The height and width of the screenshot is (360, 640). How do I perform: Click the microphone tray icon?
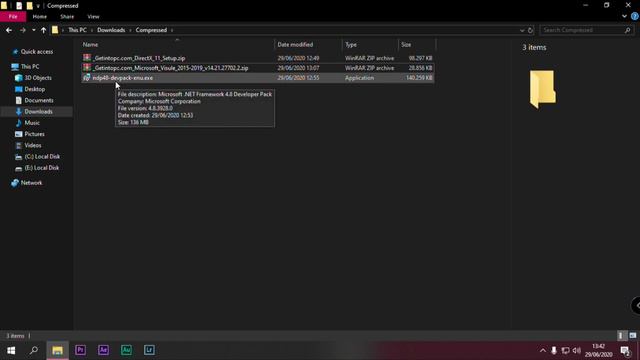[554, 351]
